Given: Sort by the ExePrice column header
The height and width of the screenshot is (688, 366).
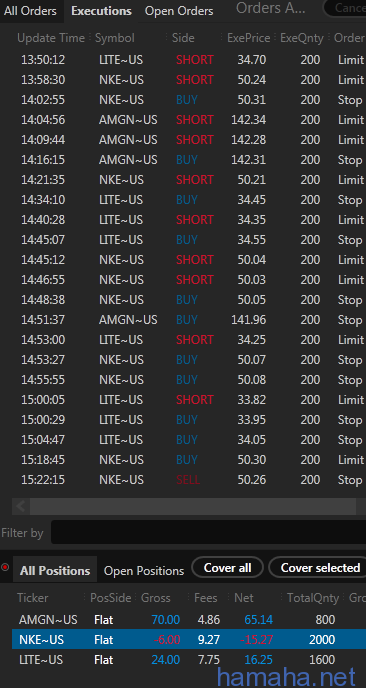Looking at the screenshot, I should pos(248,38).
